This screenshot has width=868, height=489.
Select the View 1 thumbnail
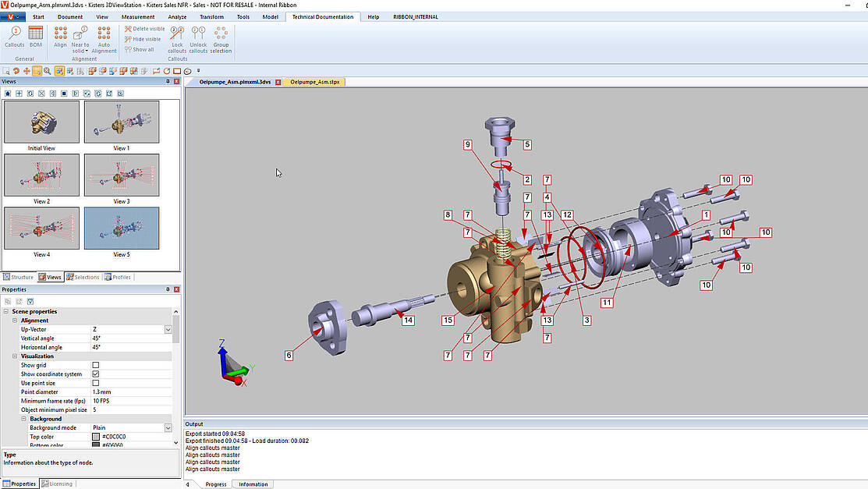click(122, 122)
